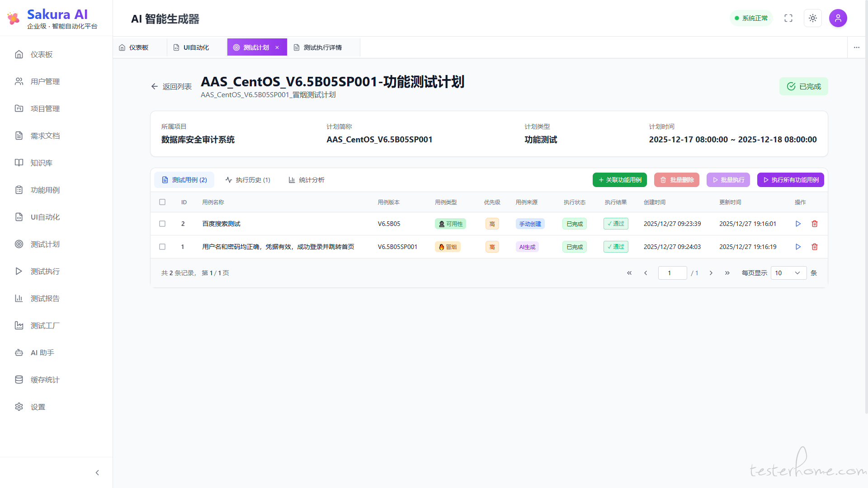Open the 统计分析 tab

pyautogui.click(x=307, y=180)
